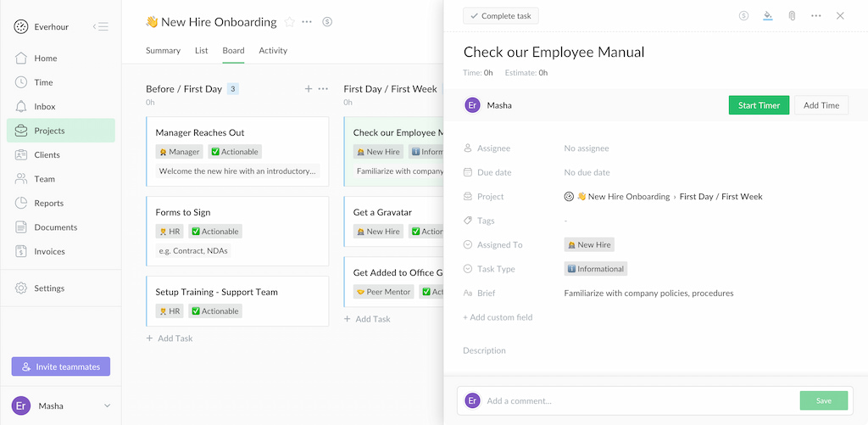Change Task Type Informational value
Screen dimensions: 868x425
[596, 269]
